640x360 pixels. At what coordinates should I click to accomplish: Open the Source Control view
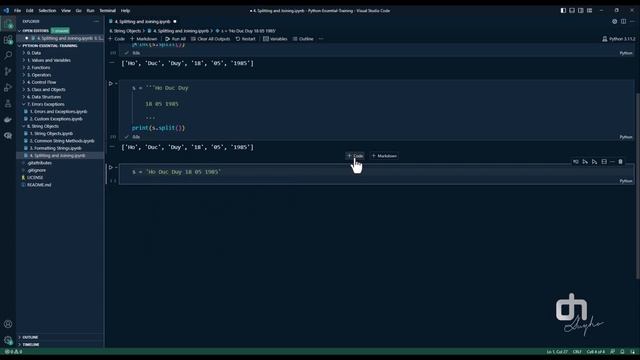8,71
